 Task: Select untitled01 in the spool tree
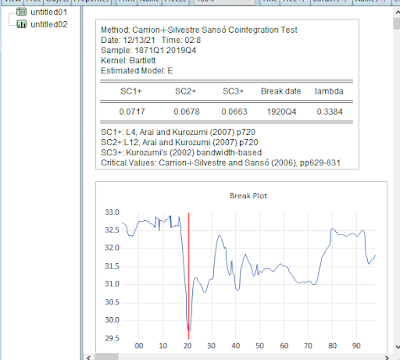pyautogui.click(x=49, y=12)
